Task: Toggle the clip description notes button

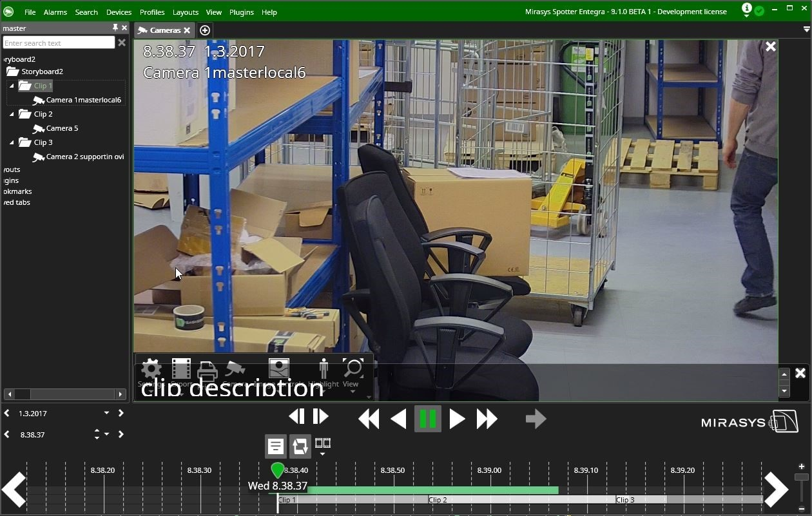Action: click(x=276, y=446)
